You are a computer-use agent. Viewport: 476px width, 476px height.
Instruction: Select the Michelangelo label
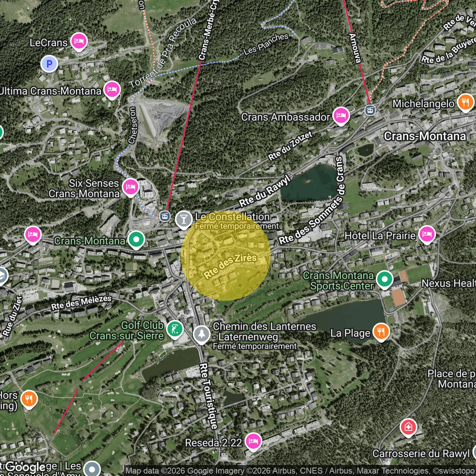(x=423, y=104)
